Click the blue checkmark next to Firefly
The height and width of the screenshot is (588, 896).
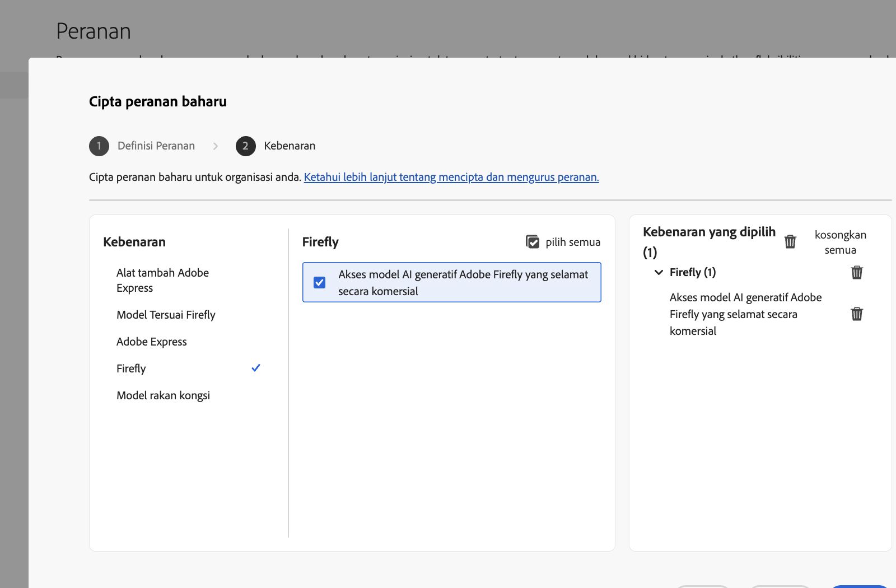click(256, 368)
